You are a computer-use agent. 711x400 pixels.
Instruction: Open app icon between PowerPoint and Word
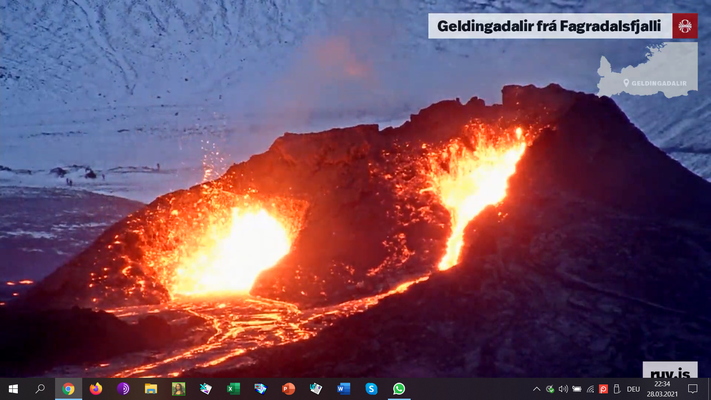pos(316,389)
